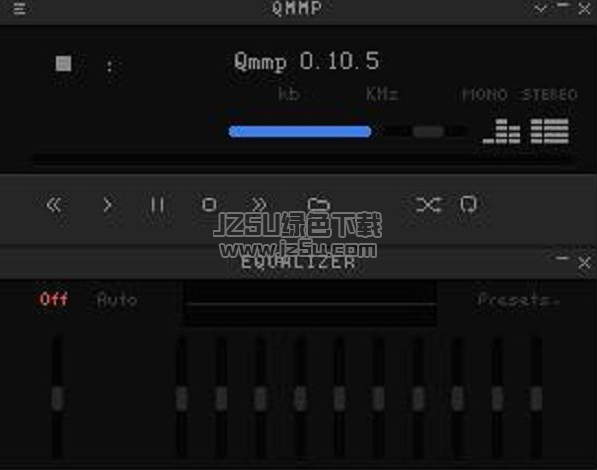Image resolution: width=597 pixels, height=470 pixels.
Task: Click the blue volume slider
Action: (300, 131)
